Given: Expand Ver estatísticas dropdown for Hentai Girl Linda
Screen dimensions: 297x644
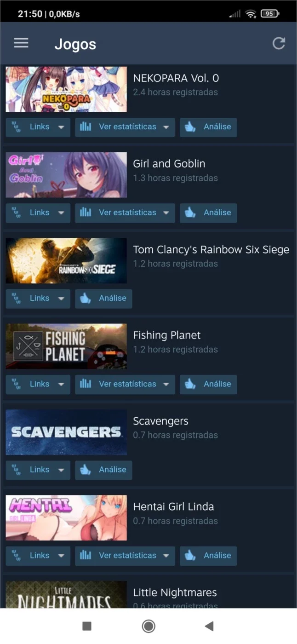Looking at the screenshot, I should click(x=166, y=556).
